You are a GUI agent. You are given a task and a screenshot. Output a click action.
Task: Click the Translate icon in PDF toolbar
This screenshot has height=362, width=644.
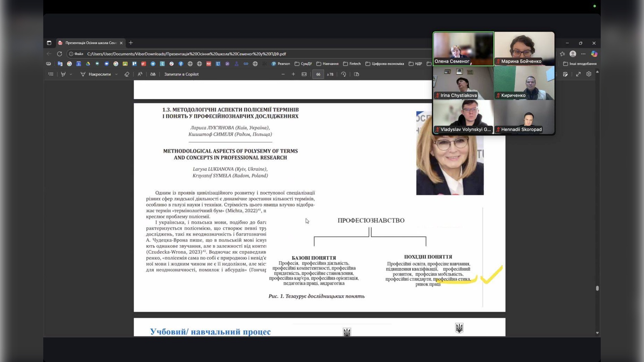coord(153,74)
